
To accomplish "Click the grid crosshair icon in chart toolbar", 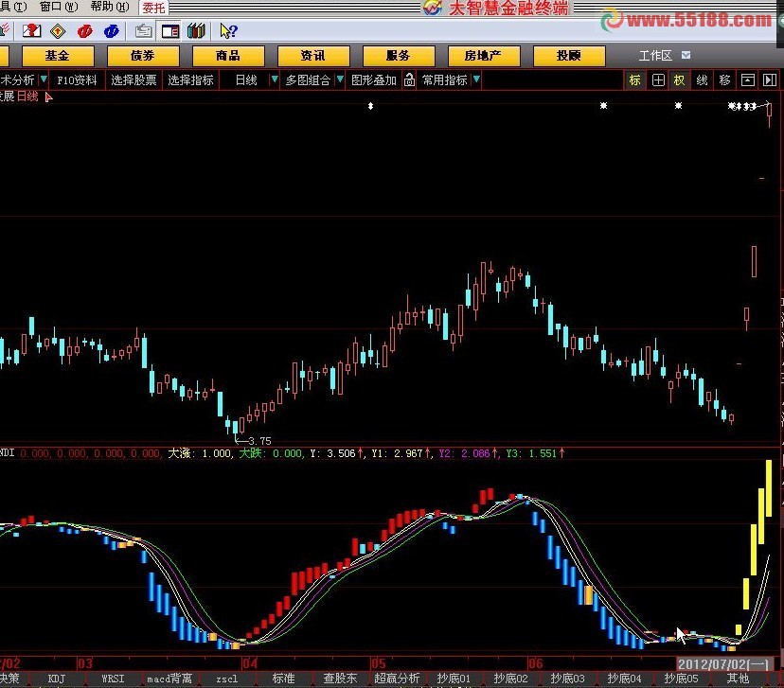I will point(658,80).
